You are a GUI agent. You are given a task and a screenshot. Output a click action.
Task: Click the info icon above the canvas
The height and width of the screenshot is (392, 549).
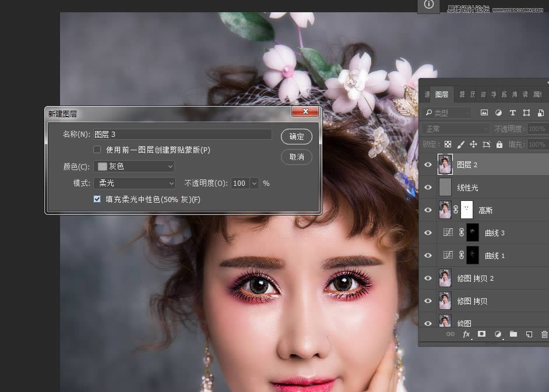(428, 5)
